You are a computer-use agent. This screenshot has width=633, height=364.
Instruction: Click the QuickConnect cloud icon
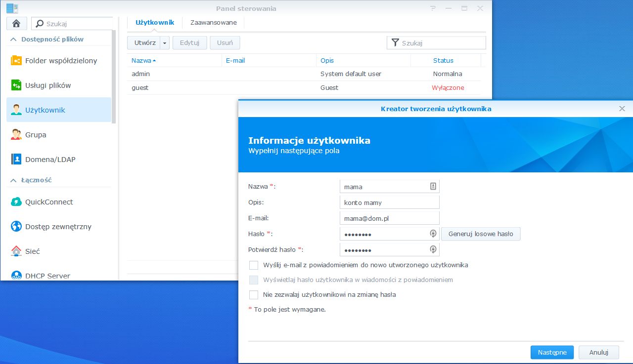16,202
